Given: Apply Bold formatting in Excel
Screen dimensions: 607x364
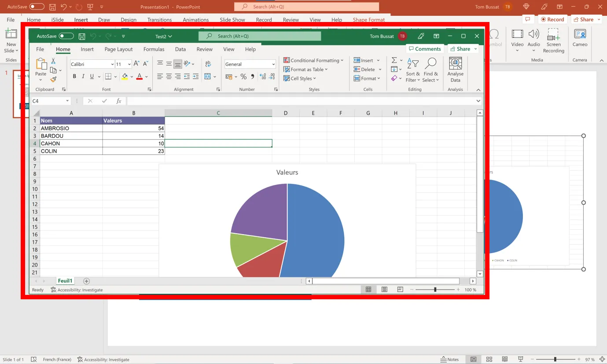Looking at the screenshot, I should click(74, 77).
